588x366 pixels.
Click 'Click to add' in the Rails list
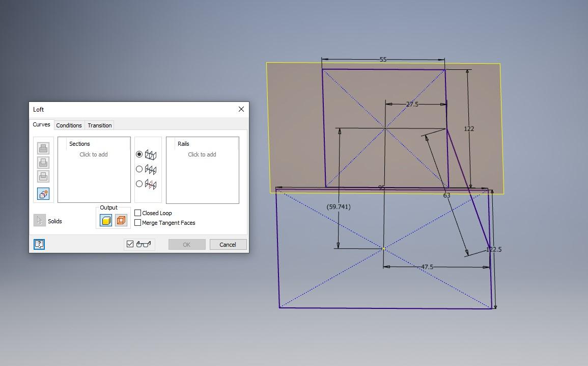click(x=202, y=154)
